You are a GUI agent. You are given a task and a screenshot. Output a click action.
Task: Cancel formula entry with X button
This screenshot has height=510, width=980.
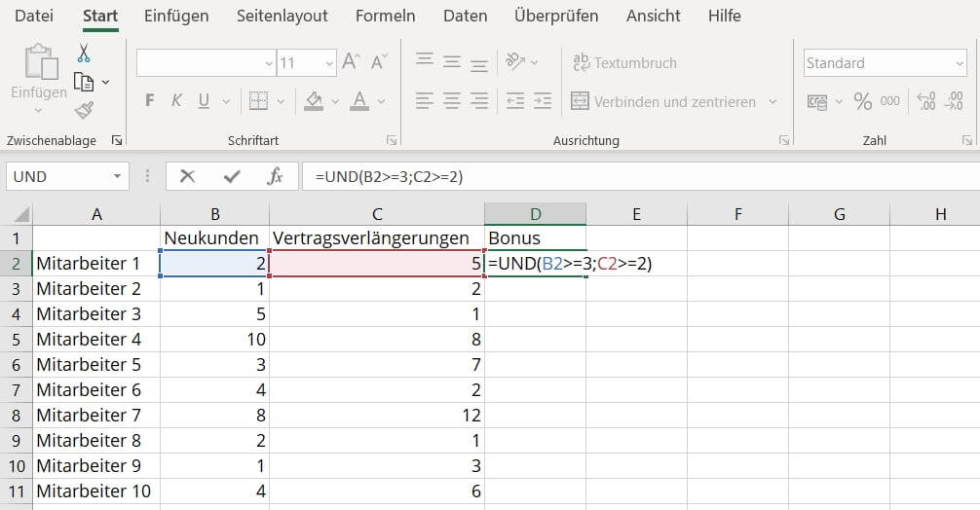(x=187, y=177)
